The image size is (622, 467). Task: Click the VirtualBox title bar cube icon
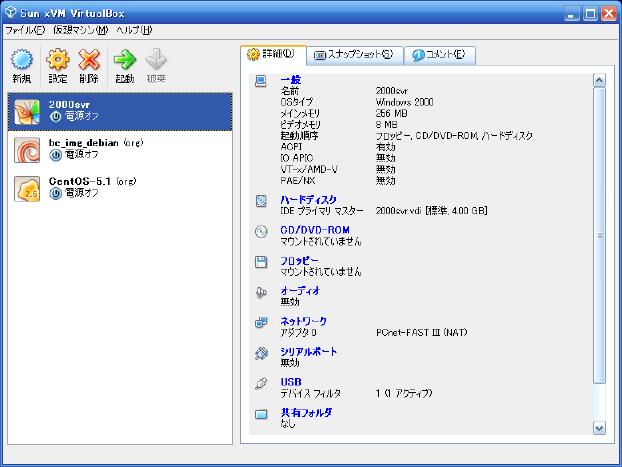(10, 13)
